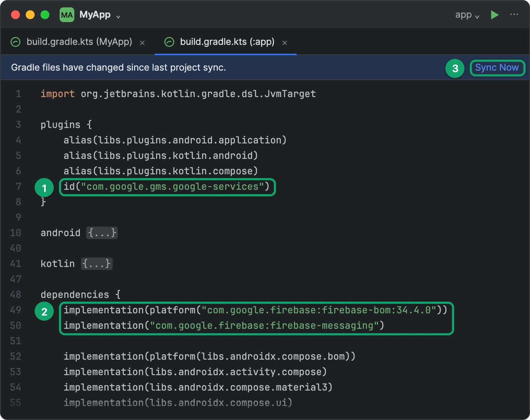This screenshot has width=530, height=420.
Task: Click the MA project badge icon
Action: point(67,15)
